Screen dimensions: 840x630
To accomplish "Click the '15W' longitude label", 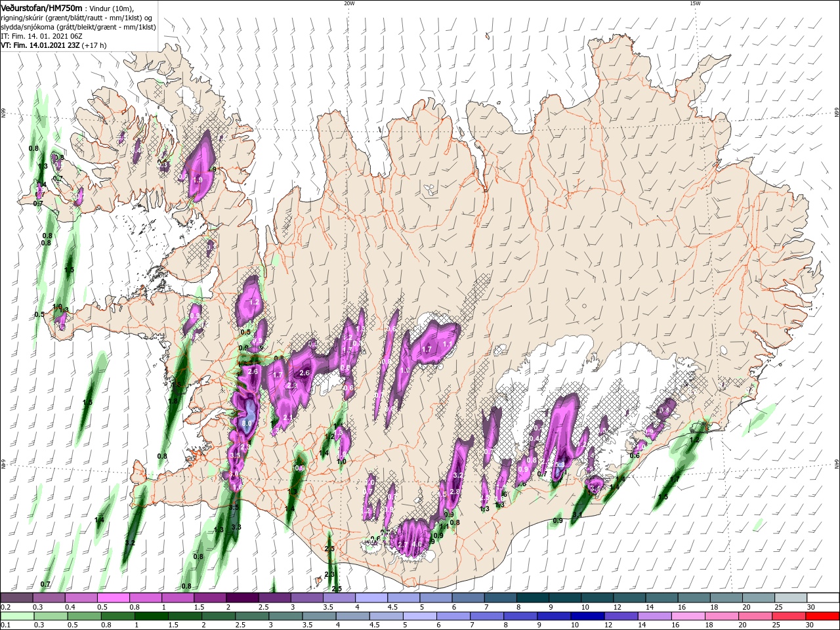I will [694, 3].
